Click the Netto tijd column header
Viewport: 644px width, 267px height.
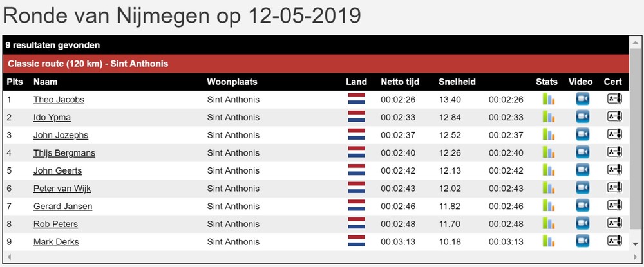coord(400,82)
